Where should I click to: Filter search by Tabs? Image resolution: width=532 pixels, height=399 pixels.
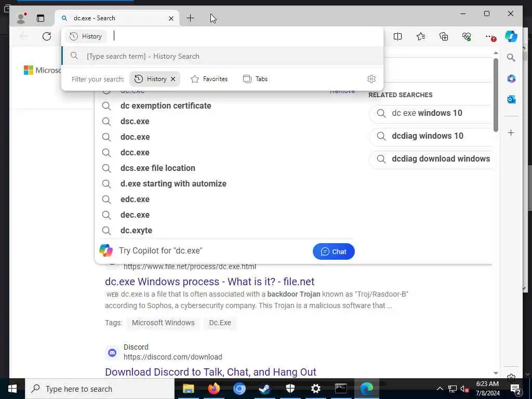click(256, 79)
